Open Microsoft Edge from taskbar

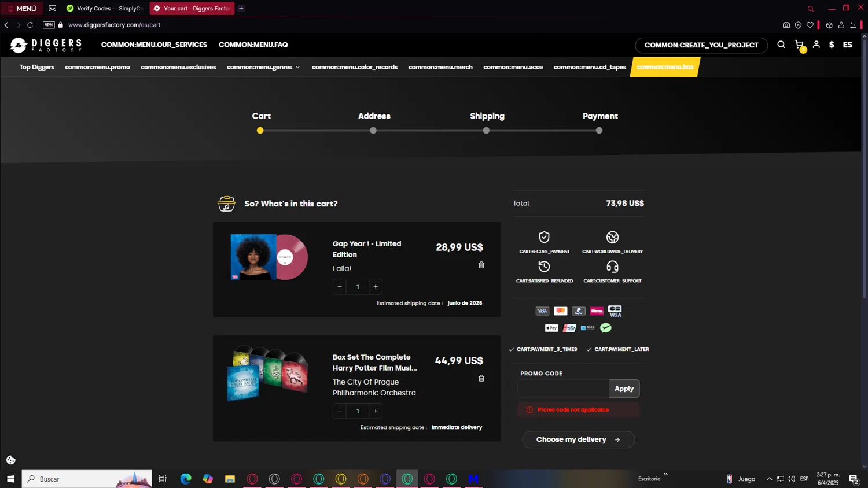tap(186, 479)
